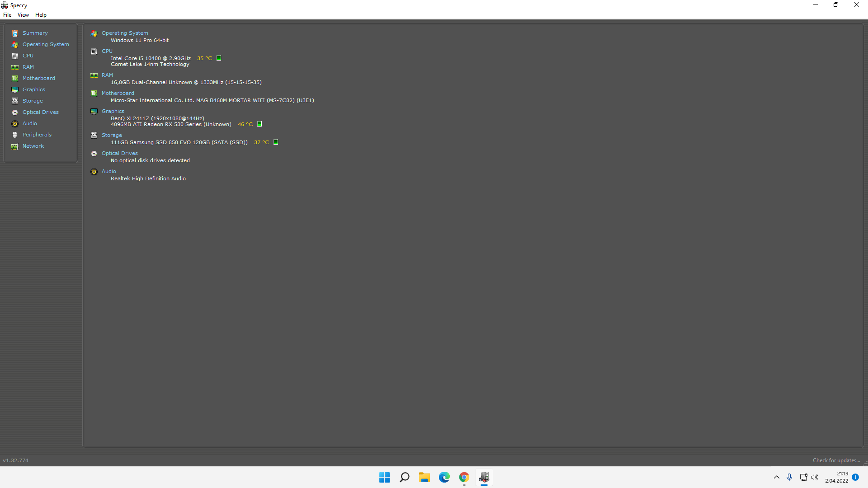This screenshot has width=868, height=488.
Task: Click the Graphics sidebar icon
Action: tap(15, 89)
